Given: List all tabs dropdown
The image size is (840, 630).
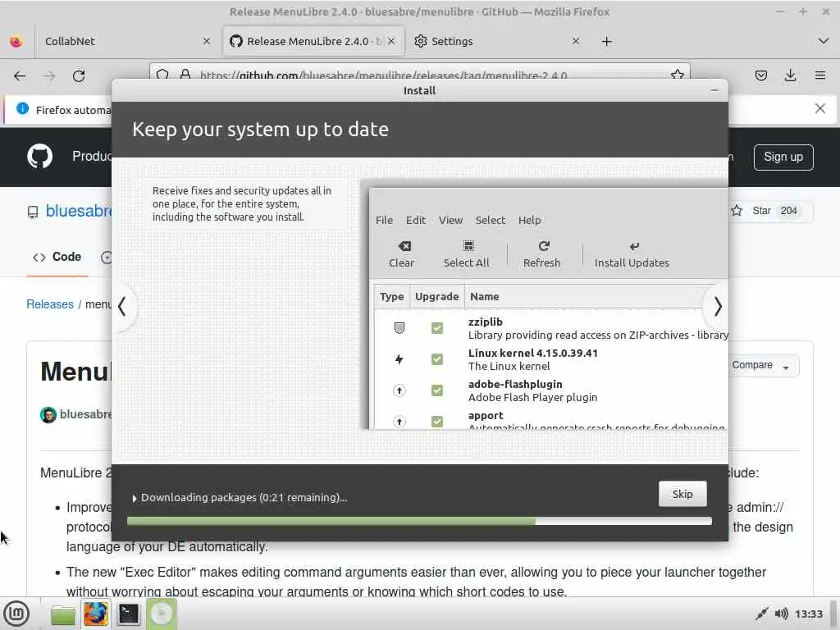Looking at the screenshot, I should [824, 41].
